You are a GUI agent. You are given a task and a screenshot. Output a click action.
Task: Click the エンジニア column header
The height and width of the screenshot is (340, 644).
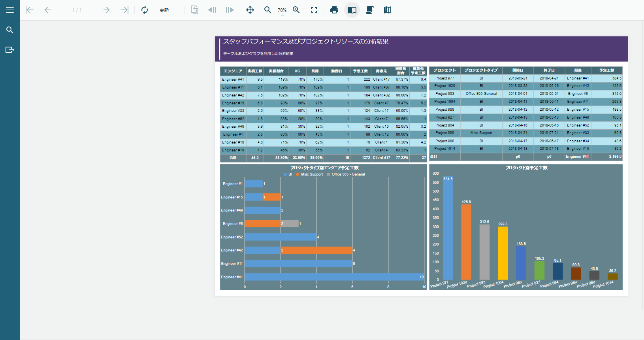[233, 71]
